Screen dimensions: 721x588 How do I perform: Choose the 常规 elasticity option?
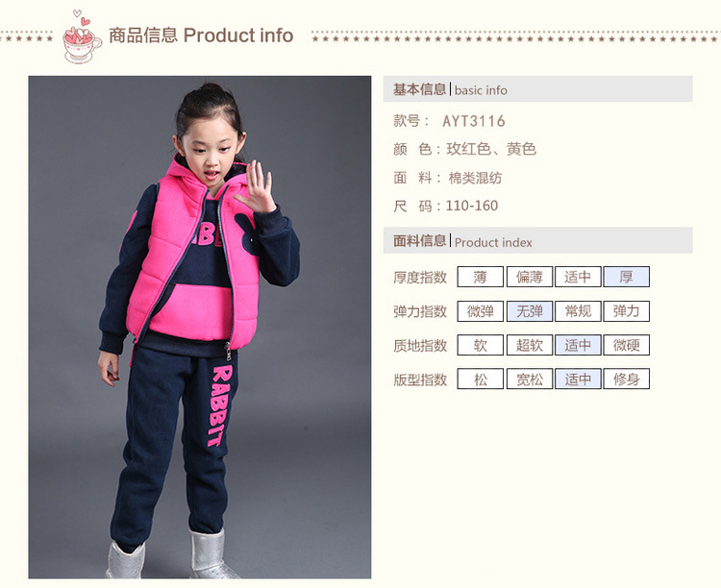click(578, 311)
